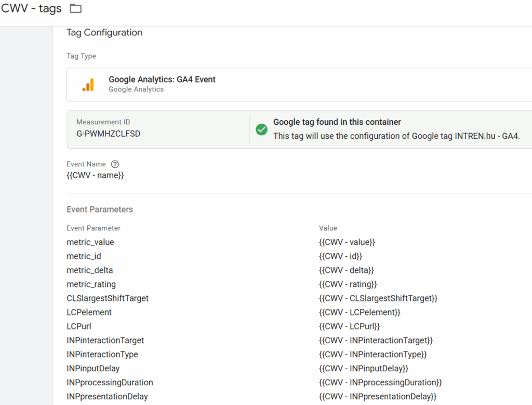Click the 'Value' column header
532x405 pixels.
328,228
